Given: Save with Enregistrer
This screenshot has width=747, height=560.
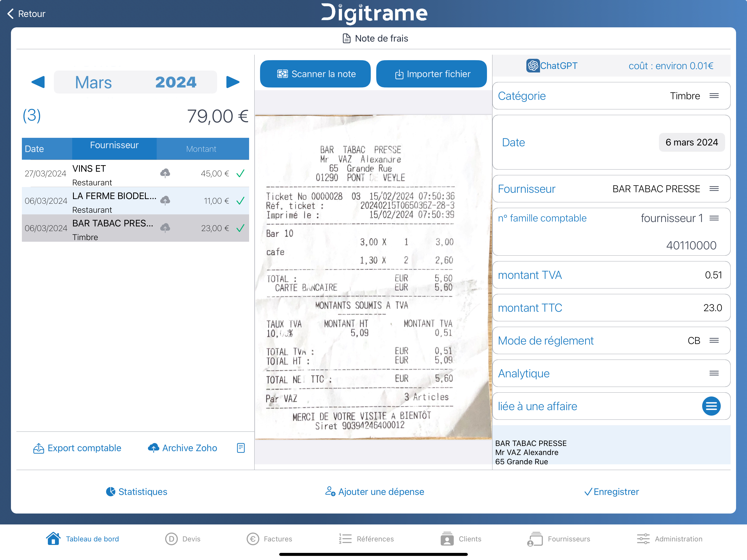Looking at the screenshot, I should 612,491.
